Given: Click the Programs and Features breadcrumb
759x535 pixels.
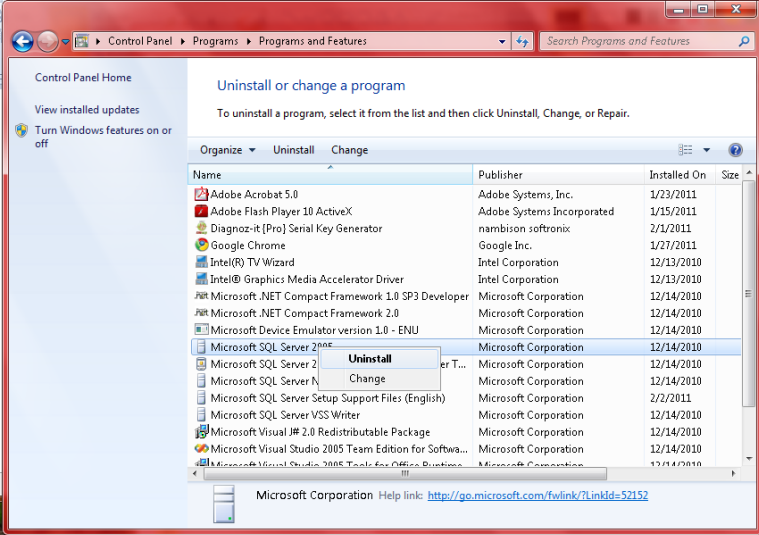Looking at the screenshot, I should (313, 41).
